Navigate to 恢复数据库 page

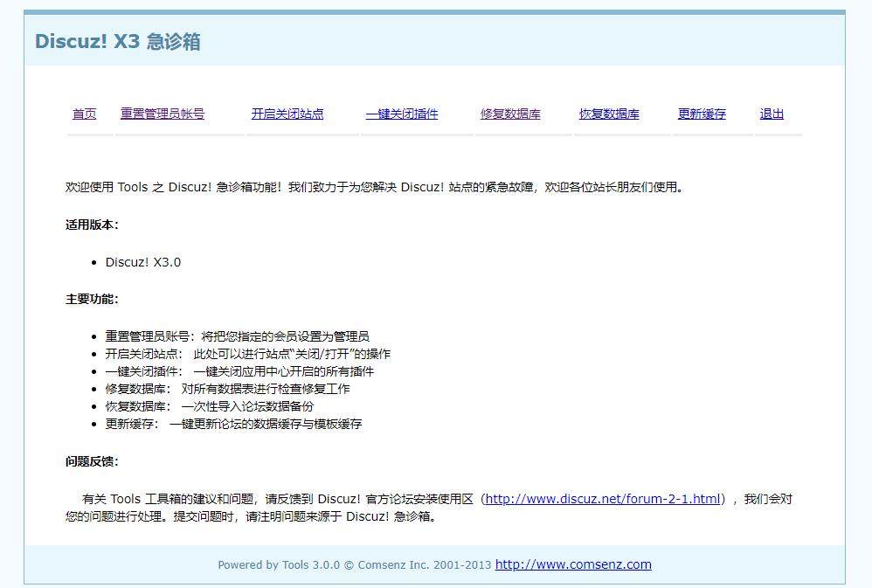coord(609,114)
